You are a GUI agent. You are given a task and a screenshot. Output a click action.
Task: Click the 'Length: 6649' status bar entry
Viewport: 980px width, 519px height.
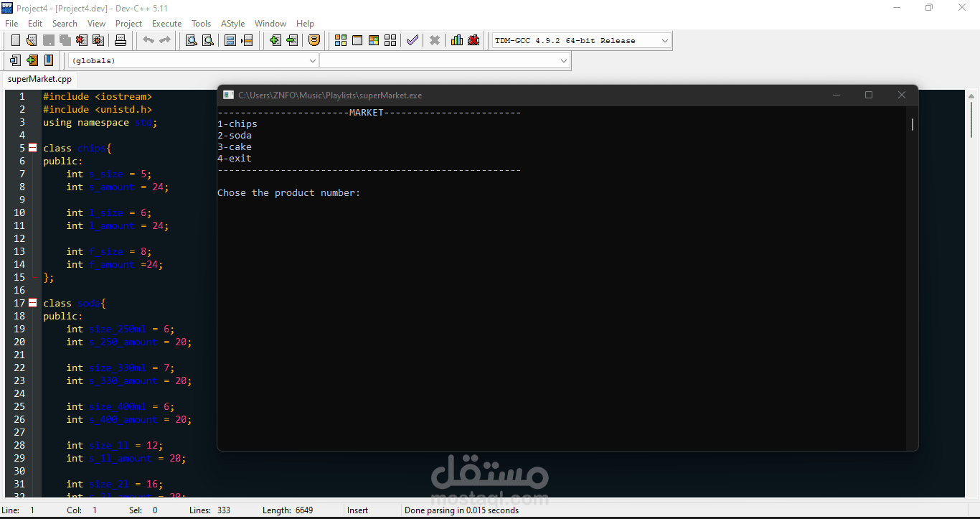(288, 510)
